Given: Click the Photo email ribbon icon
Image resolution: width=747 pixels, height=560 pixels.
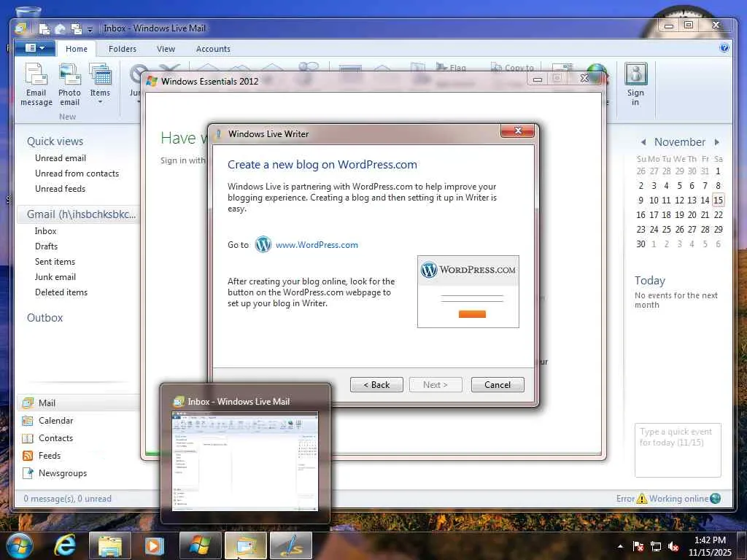Looking at the screenshot, I should click(69, 85).
